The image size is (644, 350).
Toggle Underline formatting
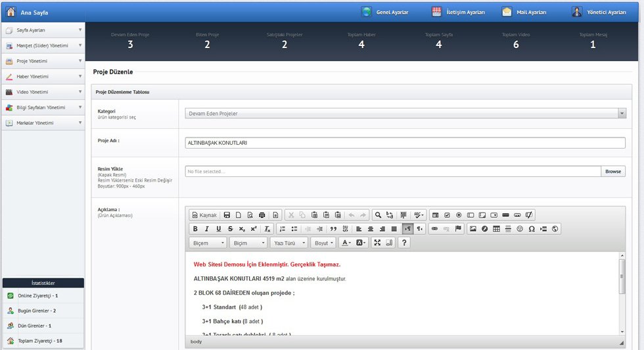point(218,229)
